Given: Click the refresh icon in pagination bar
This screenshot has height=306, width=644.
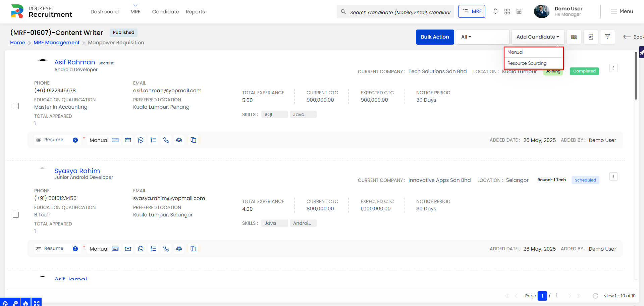Looking at the screenshot, I should (595, 296).
